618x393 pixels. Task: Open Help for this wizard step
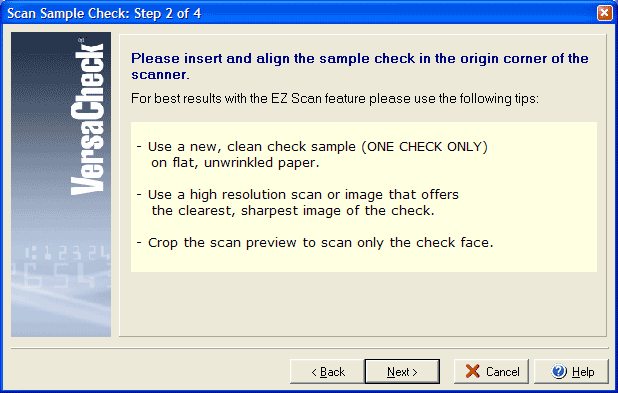coord(571,371)
